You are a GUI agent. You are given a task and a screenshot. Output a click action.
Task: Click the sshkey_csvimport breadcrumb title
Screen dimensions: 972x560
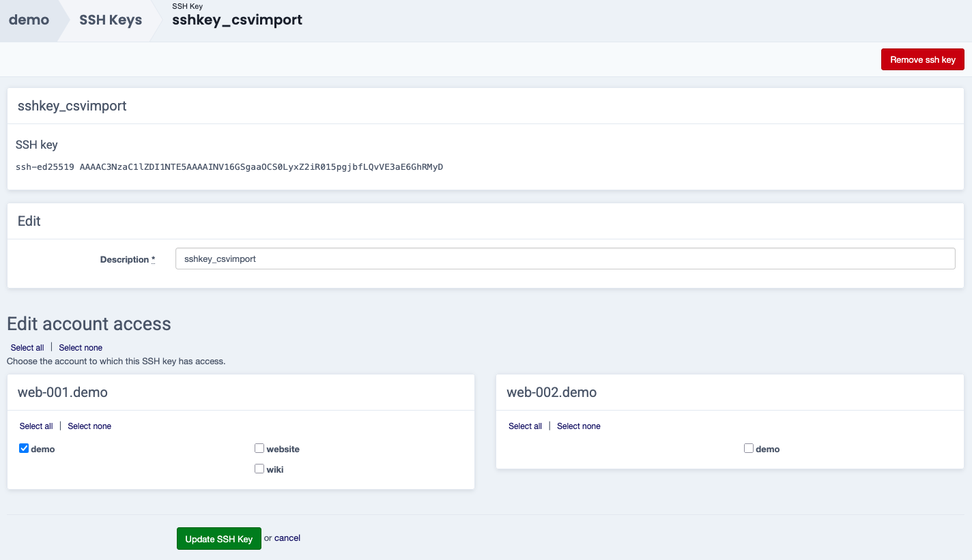point(237,20)
